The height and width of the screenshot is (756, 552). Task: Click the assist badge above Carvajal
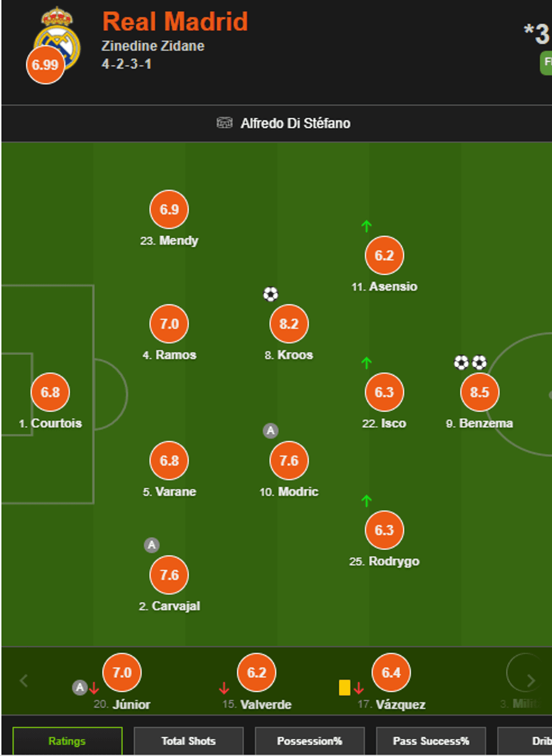coord(152,545)
